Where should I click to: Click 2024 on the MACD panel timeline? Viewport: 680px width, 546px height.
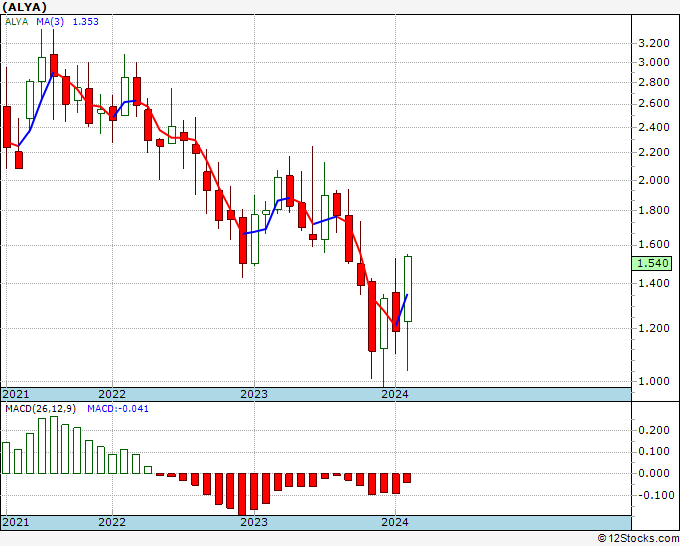(x=395, y=522)
